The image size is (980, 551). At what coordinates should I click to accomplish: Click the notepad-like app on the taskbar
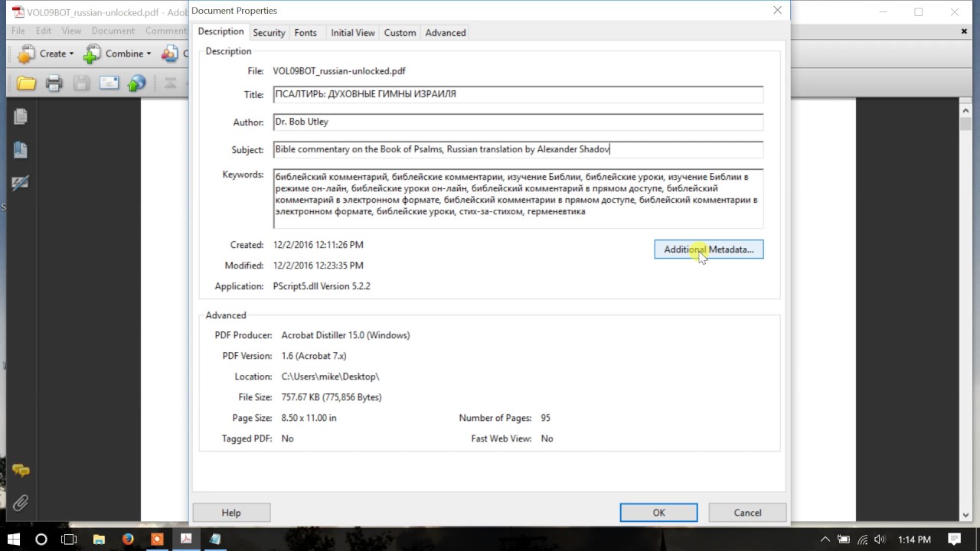[x=215, y=540]
